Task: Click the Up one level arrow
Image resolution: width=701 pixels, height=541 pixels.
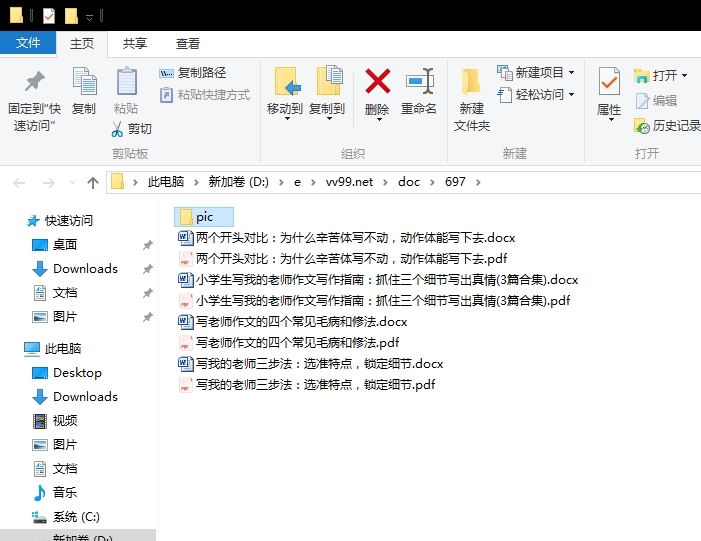Action: point(93,182)
